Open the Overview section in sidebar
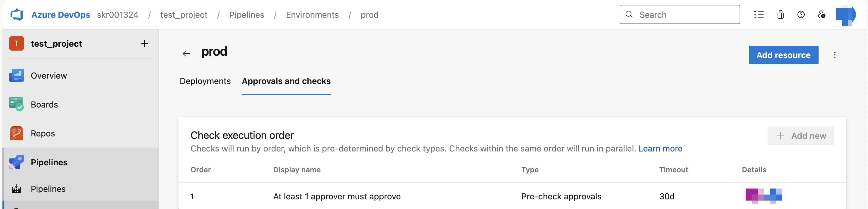 pos(49,75)
